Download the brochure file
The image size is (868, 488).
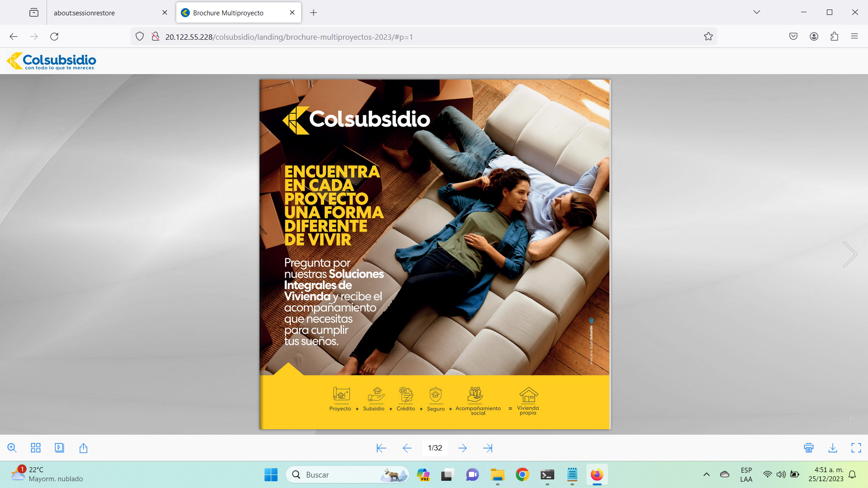pos(832,448)
